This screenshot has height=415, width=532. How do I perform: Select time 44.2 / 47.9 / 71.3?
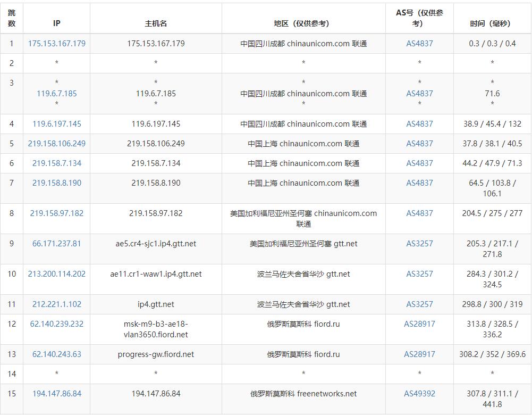pyautogui.click(x=492, y=163)
